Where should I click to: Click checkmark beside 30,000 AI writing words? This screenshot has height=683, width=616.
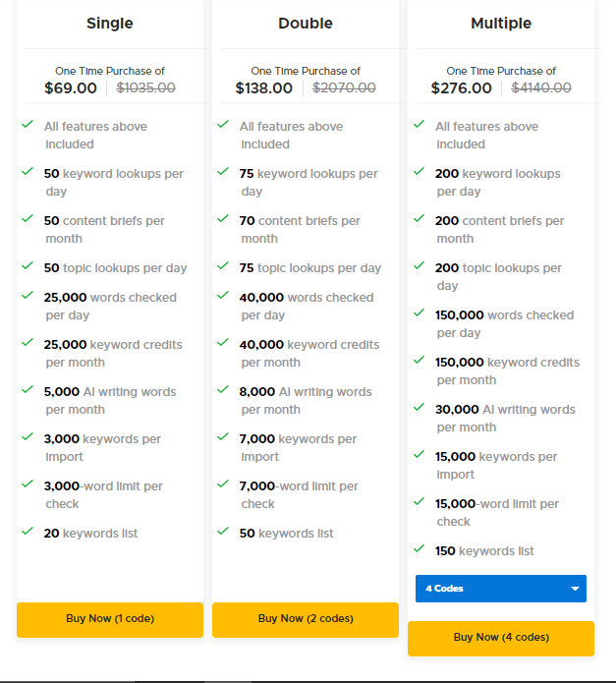point(419,408)
